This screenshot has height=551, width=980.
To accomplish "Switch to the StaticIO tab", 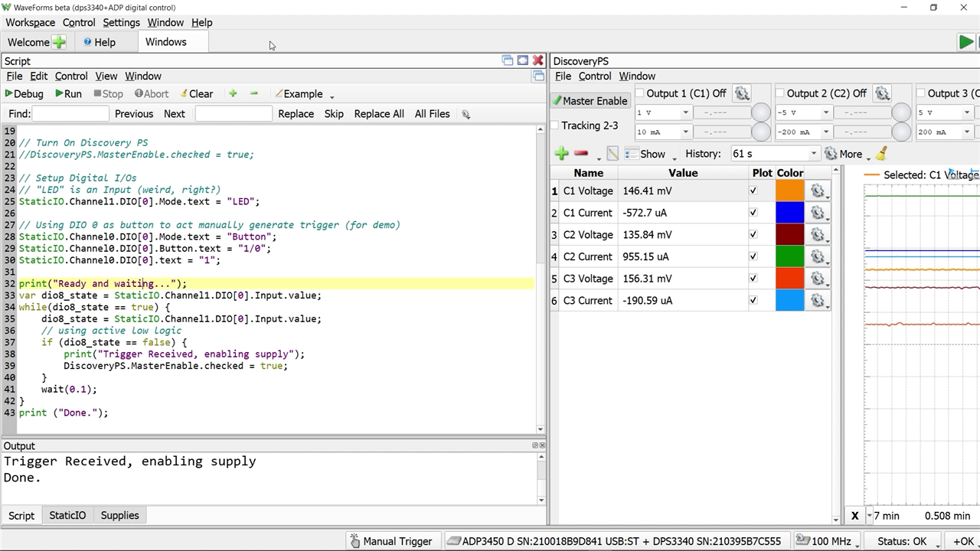I will (x=67, y=515).
